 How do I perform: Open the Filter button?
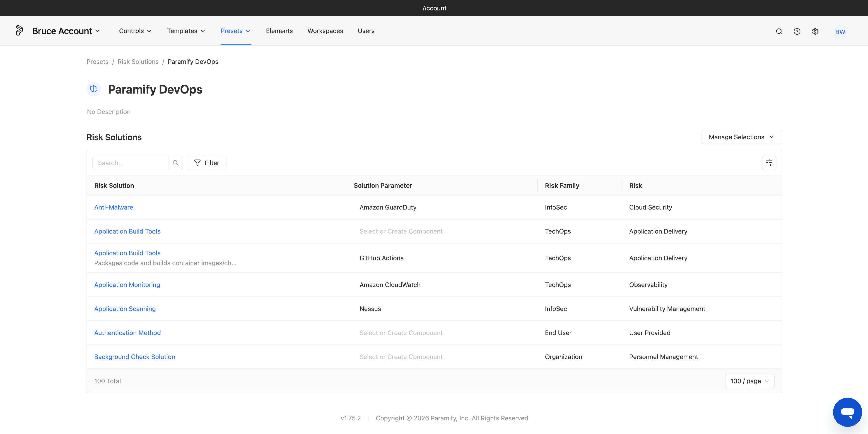(207, 163)
